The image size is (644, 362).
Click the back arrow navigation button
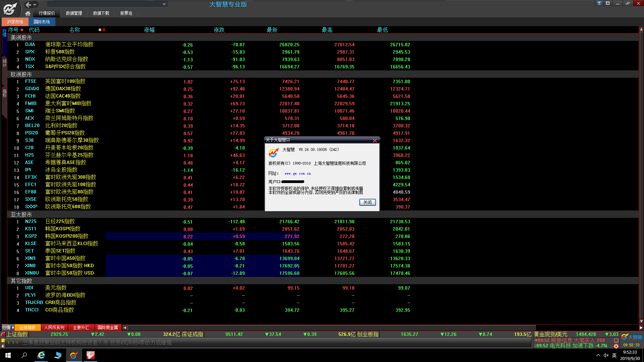click(29, 5)
